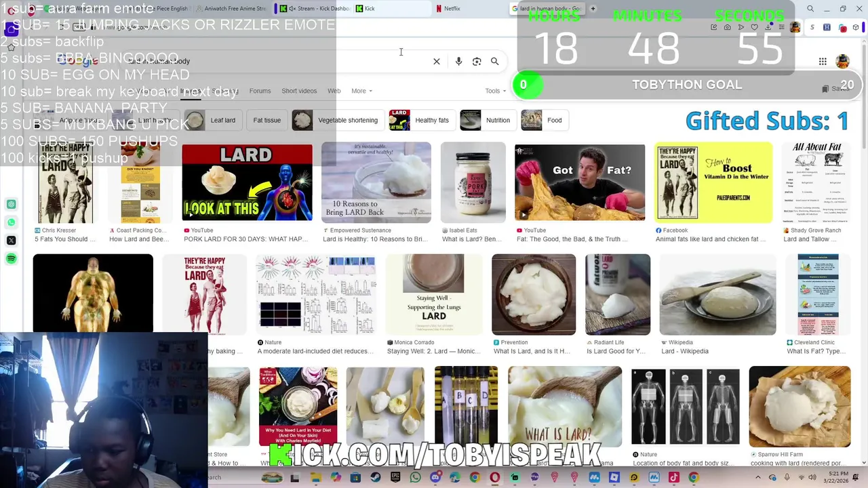The height and width of the screenshot is (488, 868).
Task: Launch Copilot from the taskbar
Action: coord(336,478)
